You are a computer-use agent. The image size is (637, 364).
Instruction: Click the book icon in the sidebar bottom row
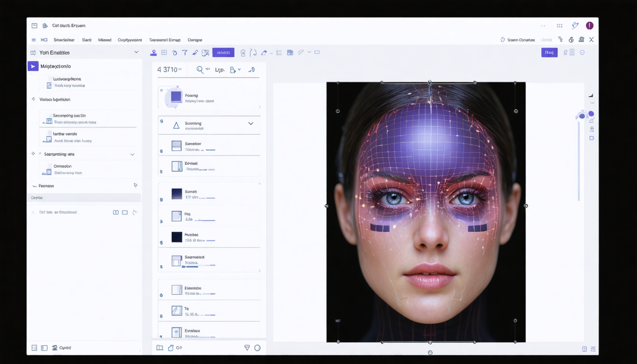pos(116,212)
